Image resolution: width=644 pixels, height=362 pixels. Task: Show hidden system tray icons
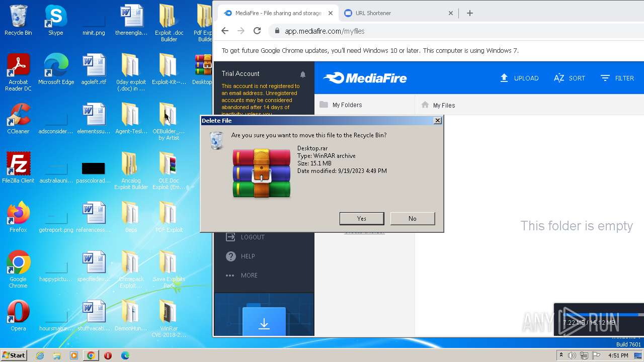click(x=561, y=355)
